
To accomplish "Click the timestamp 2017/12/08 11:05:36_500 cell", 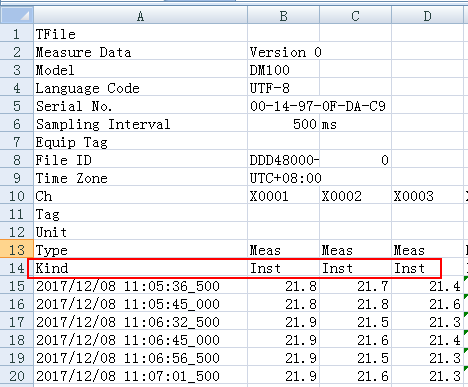I will 140,286.
